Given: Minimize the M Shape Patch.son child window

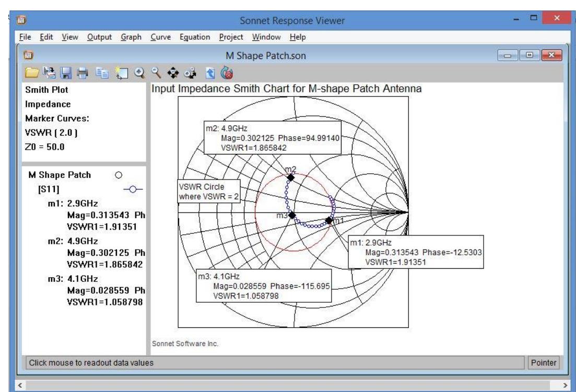Looking at the screenshot, I should 508,55.
